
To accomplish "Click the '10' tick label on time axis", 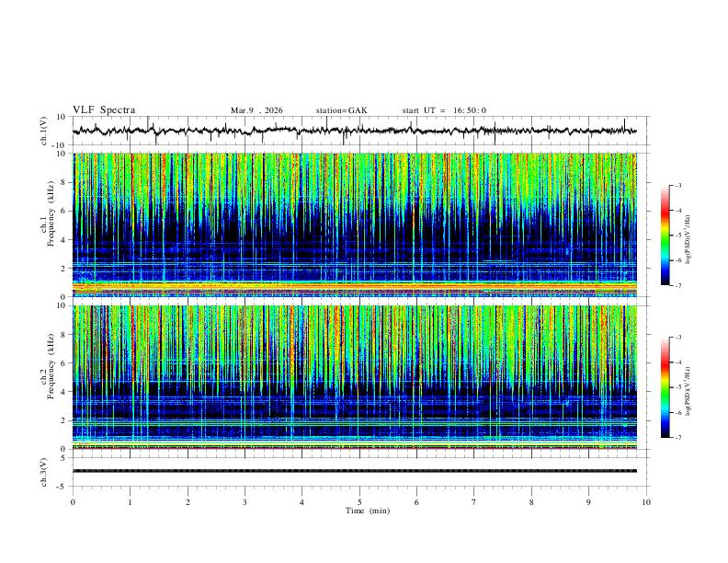I will click(646, 502).
